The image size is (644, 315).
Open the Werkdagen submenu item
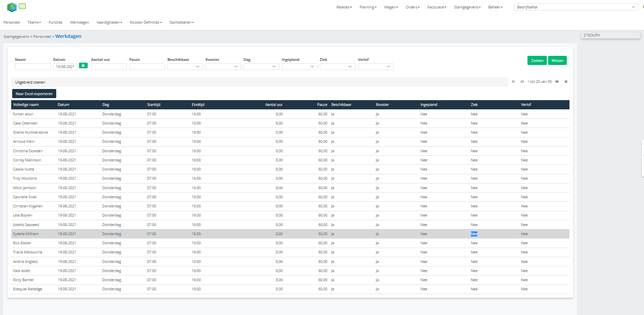80,22
